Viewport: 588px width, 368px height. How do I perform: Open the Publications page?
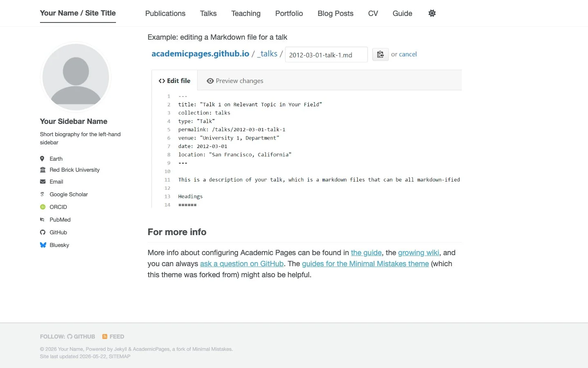coord(165,13)
